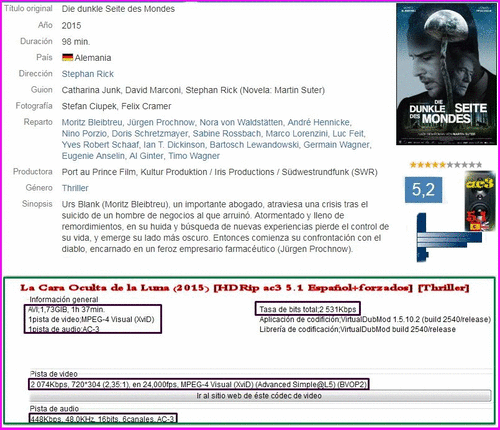Click Ir al sitio web de éste códec button
Image resolution: width=500 pixels, height=430 pixels.
[260, 396]
